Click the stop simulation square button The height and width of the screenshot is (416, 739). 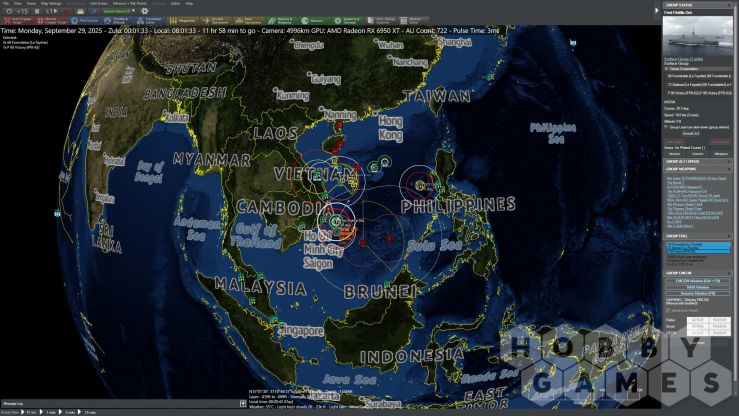coord(37,11)
